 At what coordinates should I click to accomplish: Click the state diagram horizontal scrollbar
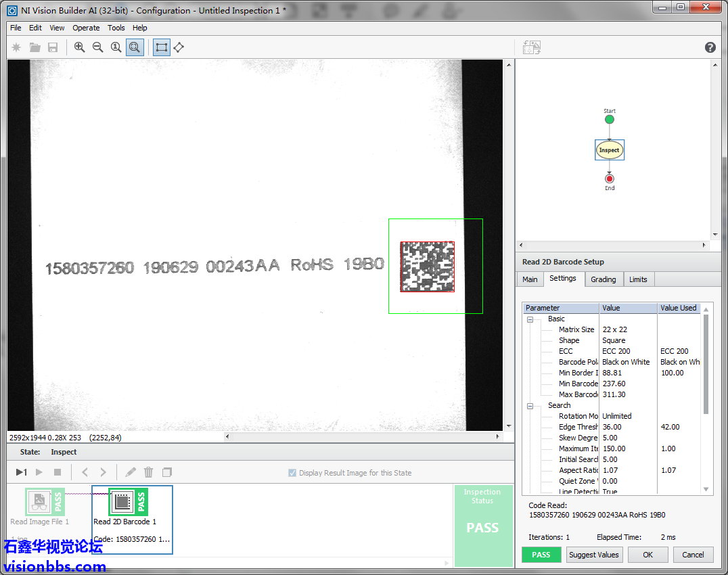tap(612, 245)
